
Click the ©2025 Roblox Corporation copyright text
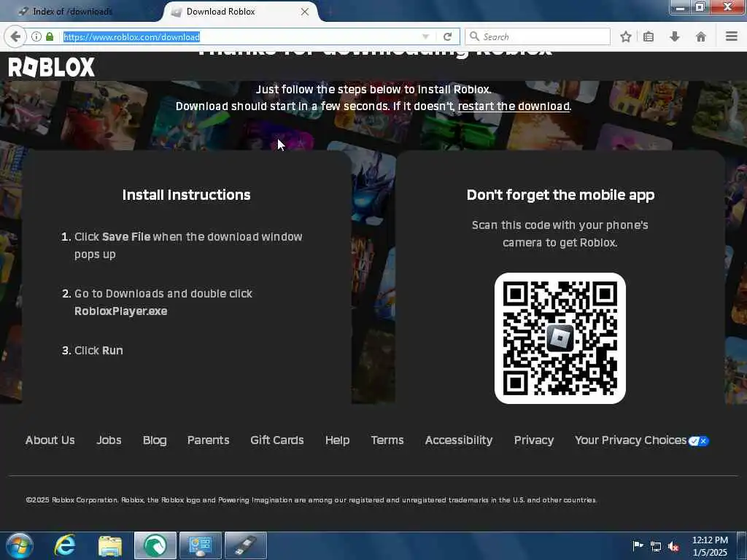coord(311,500)
